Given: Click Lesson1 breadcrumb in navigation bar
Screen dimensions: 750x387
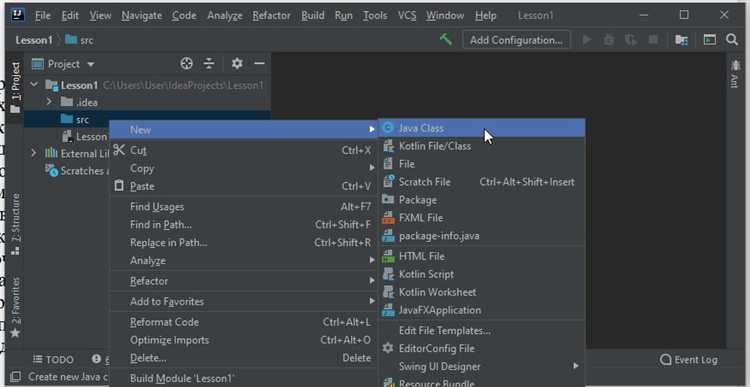Looking at the screenshot, I should click(33, 40).
